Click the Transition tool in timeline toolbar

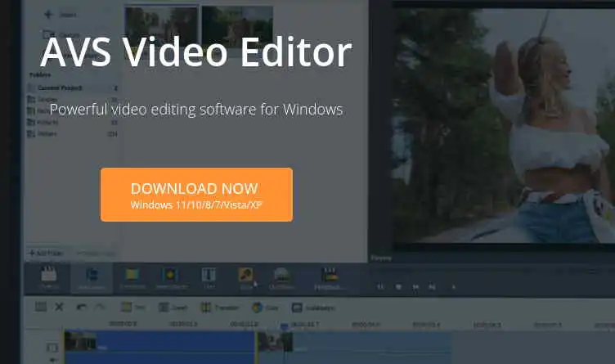click(220, 307)
